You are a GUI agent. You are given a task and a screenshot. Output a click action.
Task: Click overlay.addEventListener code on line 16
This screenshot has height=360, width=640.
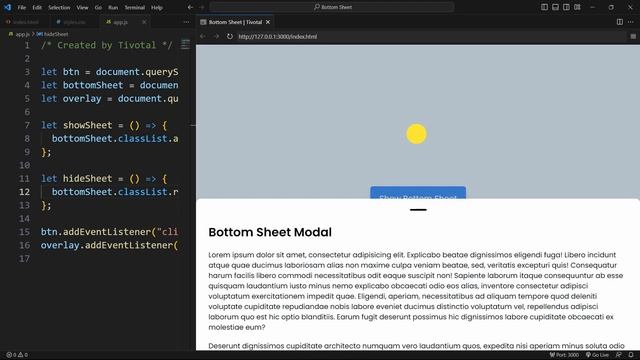pos(109,245)
